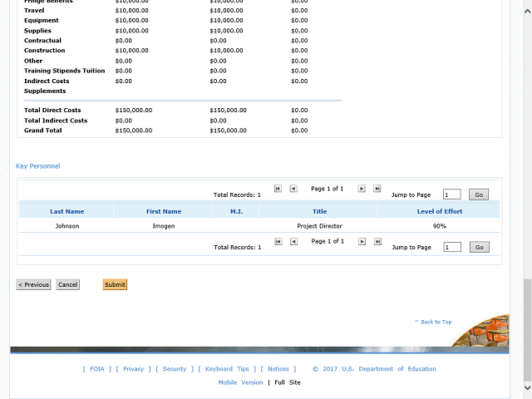Sort by Last Name column
Screen dimensions: 532x399
point(66,211)
